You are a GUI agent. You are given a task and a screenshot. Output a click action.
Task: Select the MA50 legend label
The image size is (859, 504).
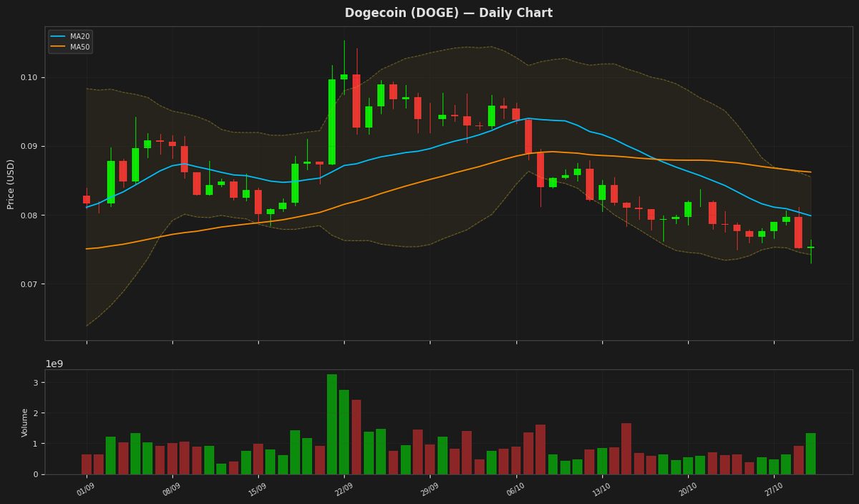(80, 47)
